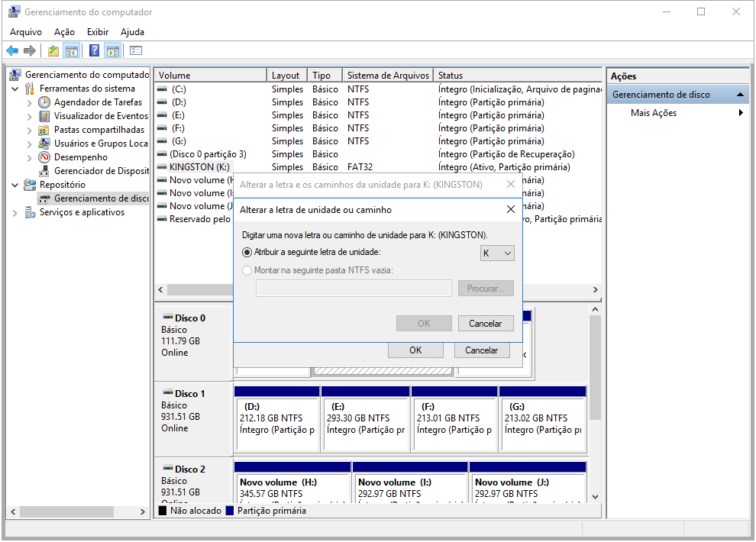
Task: Open the drive letter K dropdown
Action: click(497, 253)
